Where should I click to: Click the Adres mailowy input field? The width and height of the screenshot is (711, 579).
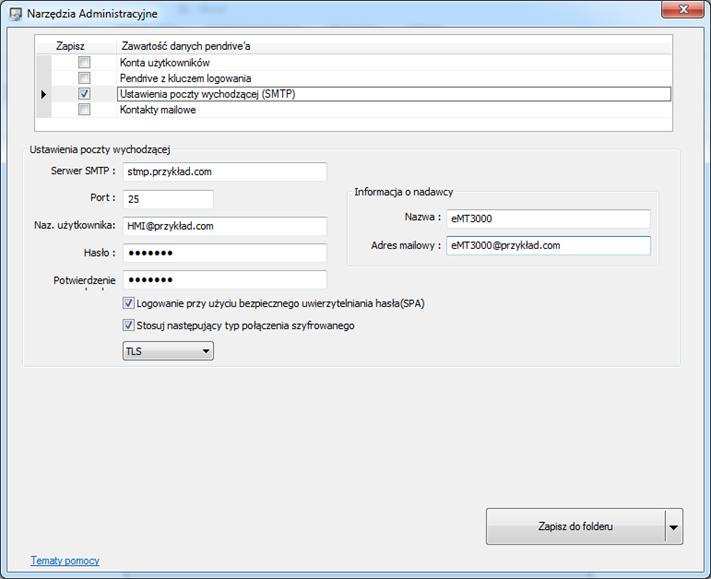tap(549, 245)
